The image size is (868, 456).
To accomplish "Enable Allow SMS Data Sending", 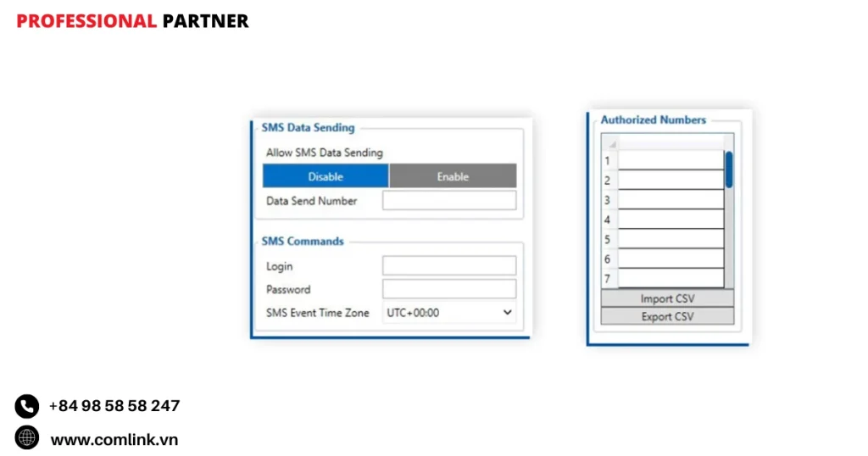I will coord(453,176).
